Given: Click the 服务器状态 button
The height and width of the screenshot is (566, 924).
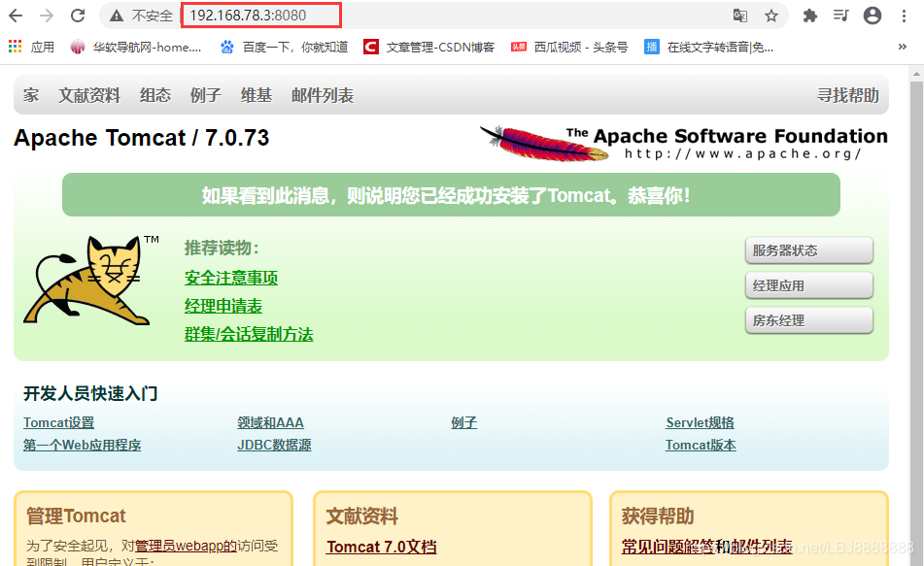Looking at the screenshot, I should (809, 250).
